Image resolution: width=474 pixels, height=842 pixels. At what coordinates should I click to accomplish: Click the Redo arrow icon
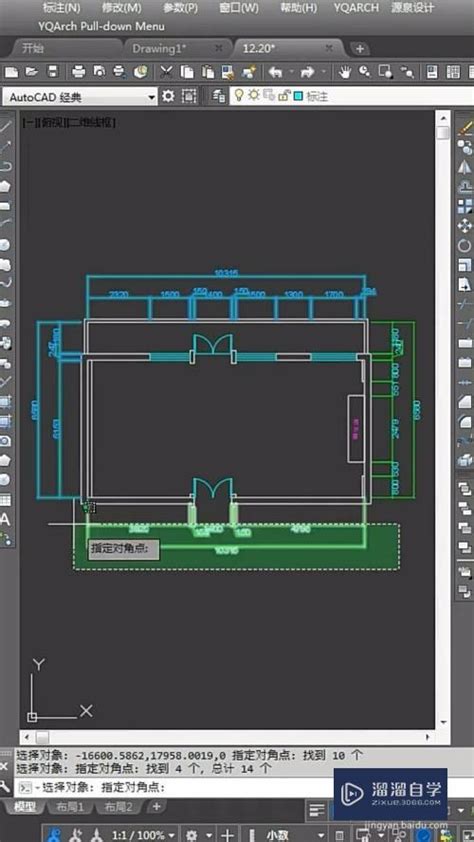(307, 72)
